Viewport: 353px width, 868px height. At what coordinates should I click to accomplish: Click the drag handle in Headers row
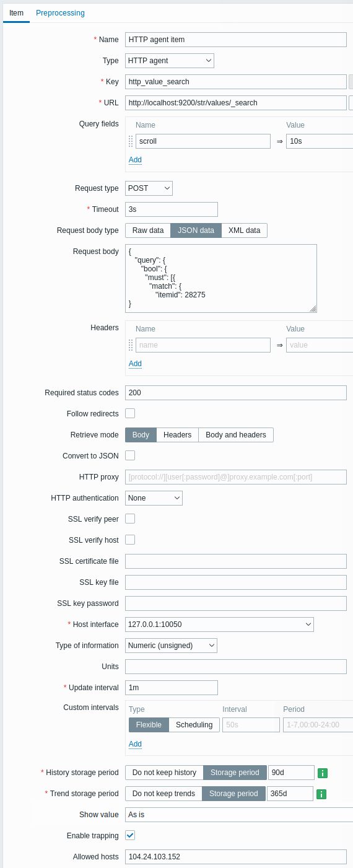(x=131, y=345)
